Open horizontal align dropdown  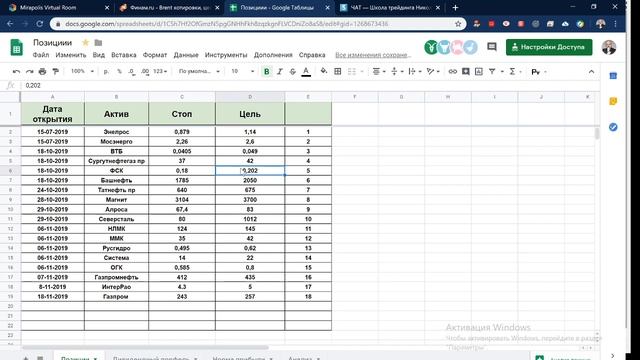coord(379,71)
